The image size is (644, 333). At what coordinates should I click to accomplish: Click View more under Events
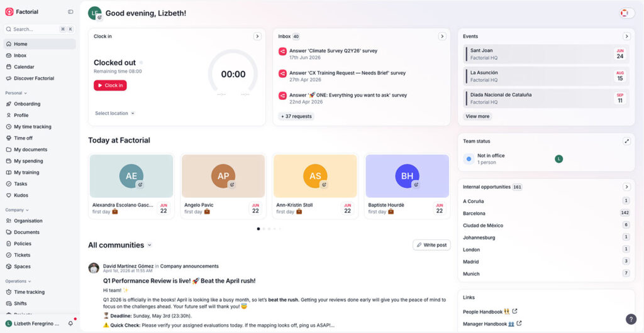point(477,116)
